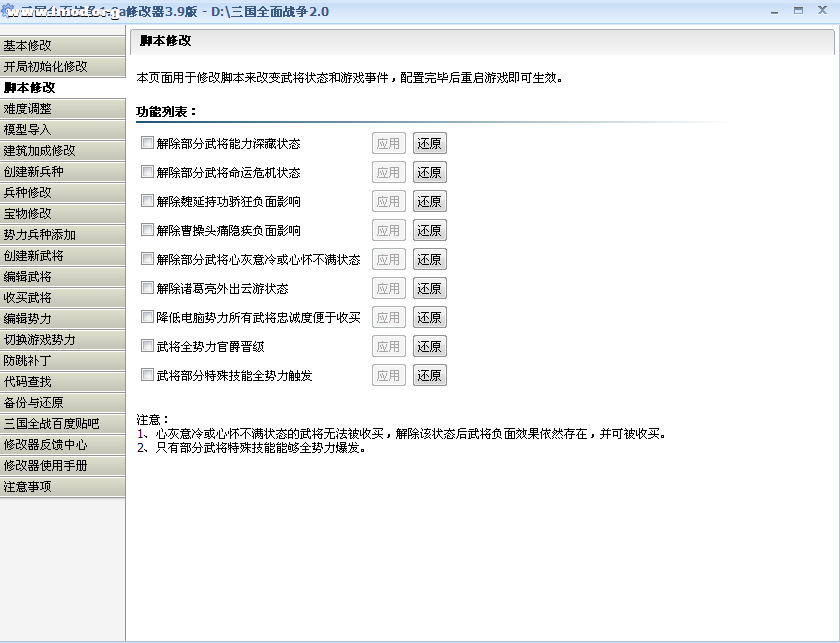This screenshot has height=643, width=840.
Task: Open the 基本修改 sidebar tab
Action: [x=62, y=45]
